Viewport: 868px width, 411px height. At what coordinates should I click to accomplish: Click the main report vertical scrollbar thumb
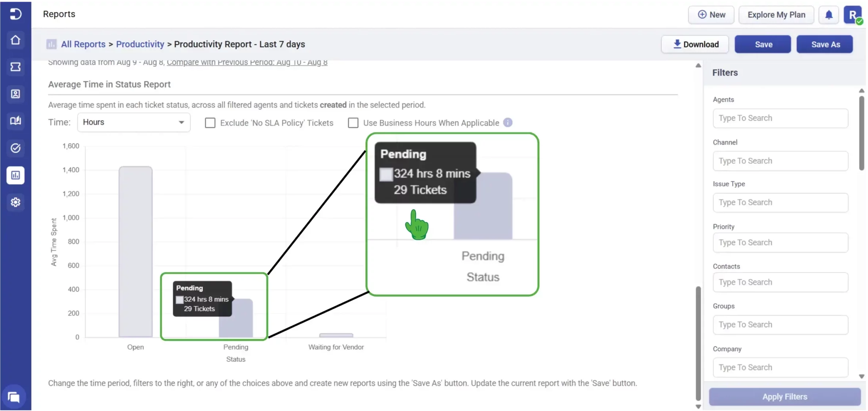pos(698,343)
